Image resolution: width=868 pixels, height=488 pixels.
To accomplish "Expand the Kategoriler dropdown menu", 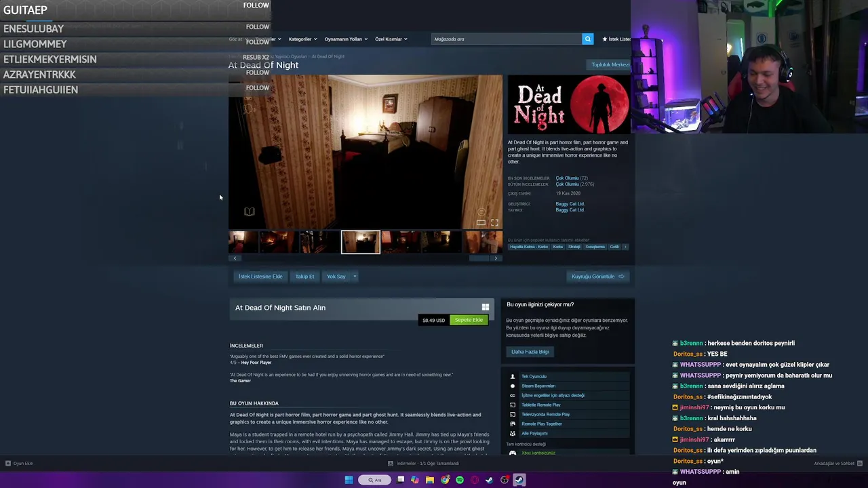I will coord(302,39).
